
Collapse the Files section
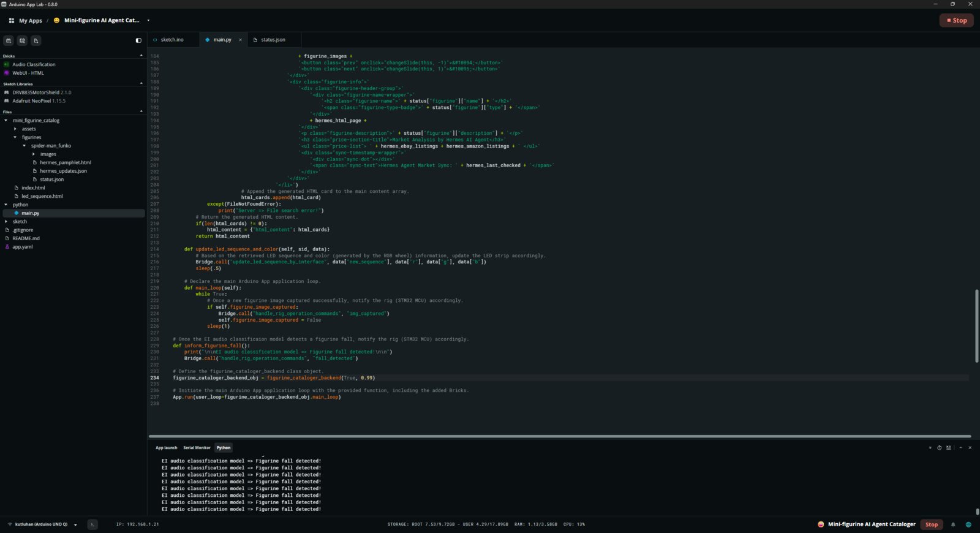[x=141, y=112]
